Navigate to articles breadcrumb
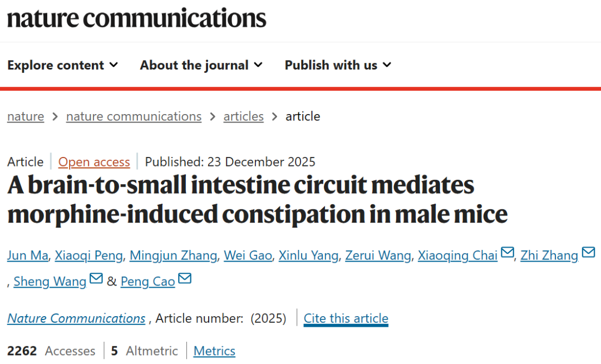The image size is (601, 364). (x=243, y=116)
